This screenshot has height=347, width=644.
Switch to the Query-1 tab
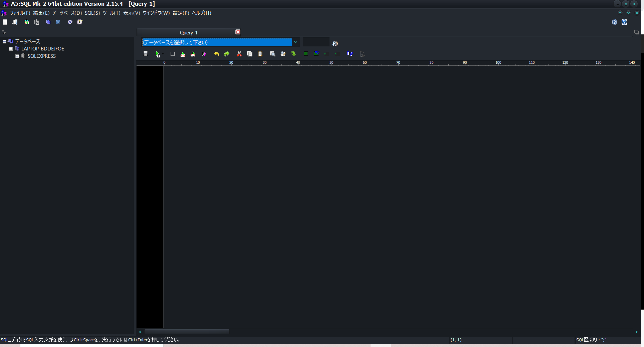[189, 32]
